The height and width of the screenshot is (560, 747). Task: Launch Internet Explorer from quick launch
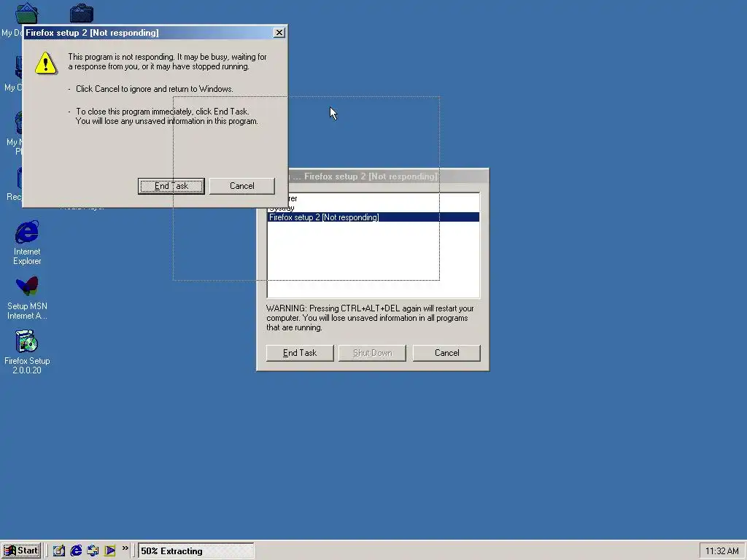point(76,551)
